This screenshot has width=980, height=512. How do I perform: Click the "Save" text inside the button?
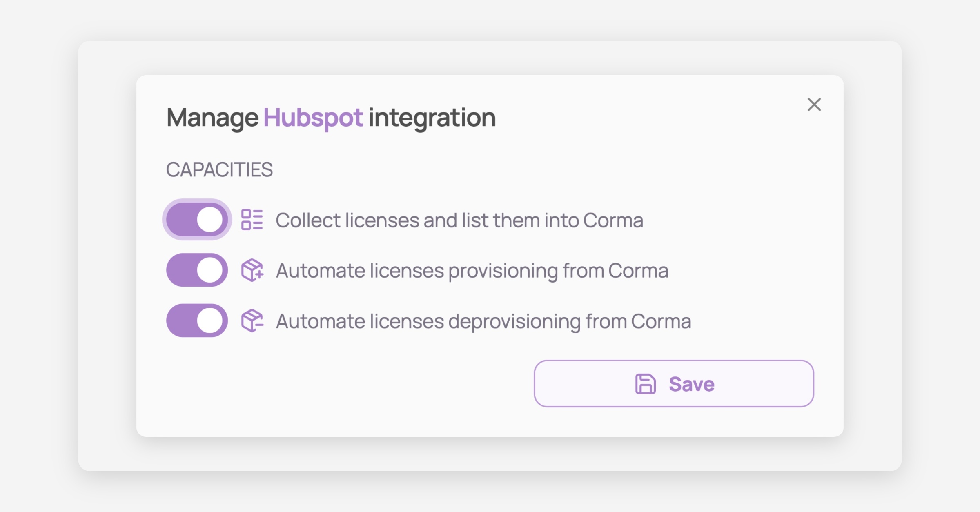point(692,384)
